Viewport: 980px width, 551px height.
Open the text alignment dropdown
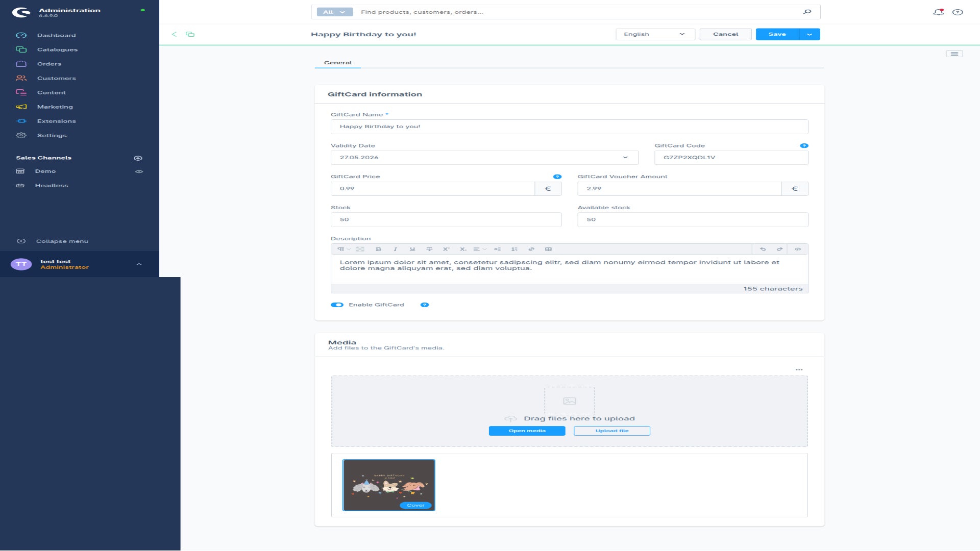pos(480,249)
